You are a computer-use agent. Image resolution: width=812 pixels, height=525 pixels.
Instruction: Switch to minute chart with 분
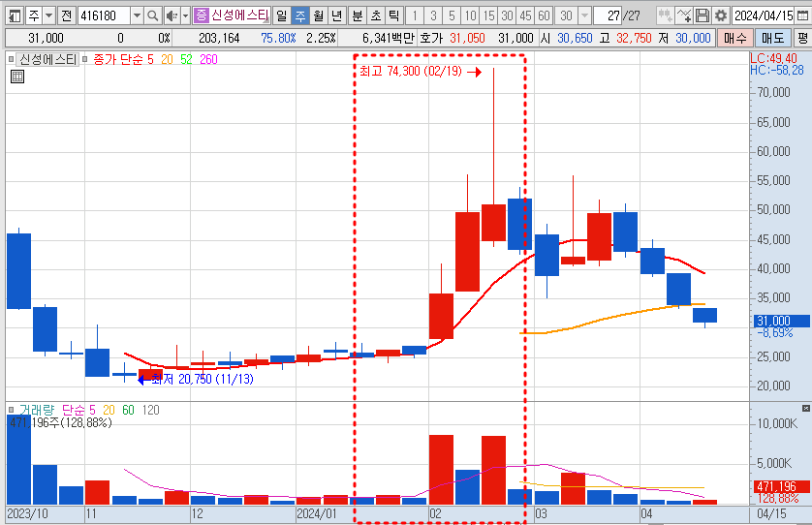(358, 15)
